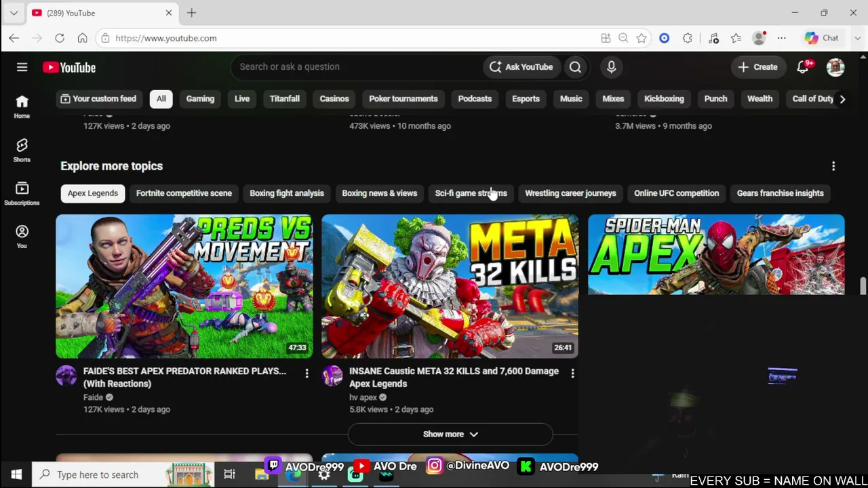Open the browser Settings and more menu

point(781,38)
